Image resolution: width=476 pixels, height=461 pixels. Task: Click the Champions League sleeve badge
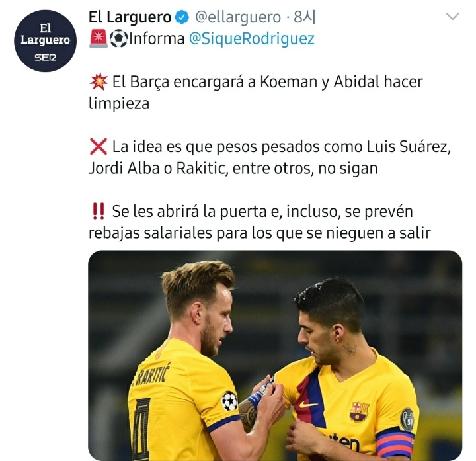[229, 401]
